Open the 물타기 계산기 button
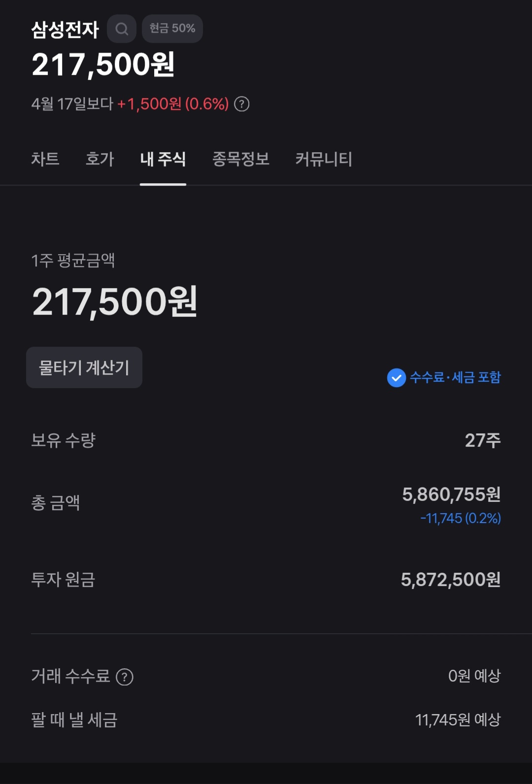 pos(84,368)
